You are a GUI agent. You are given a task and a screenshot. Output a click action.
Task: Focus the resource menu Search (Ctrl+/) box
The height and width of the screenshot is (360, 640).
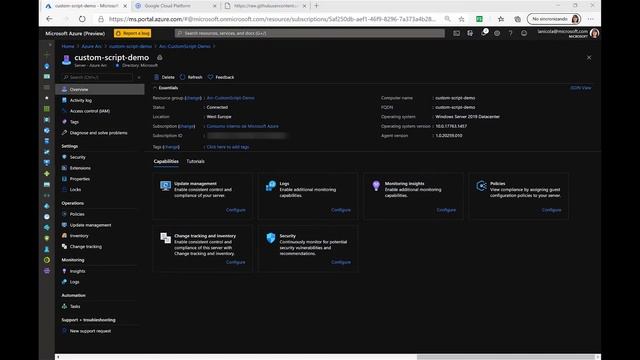pos(97,77)
